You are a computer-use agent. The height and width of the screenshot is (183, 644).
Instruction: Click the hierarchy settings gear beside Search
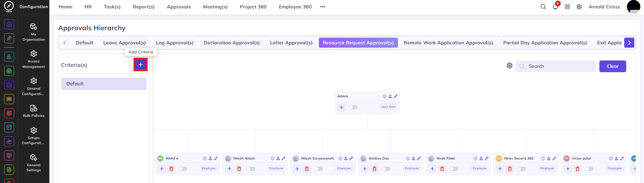coord(509,65)
